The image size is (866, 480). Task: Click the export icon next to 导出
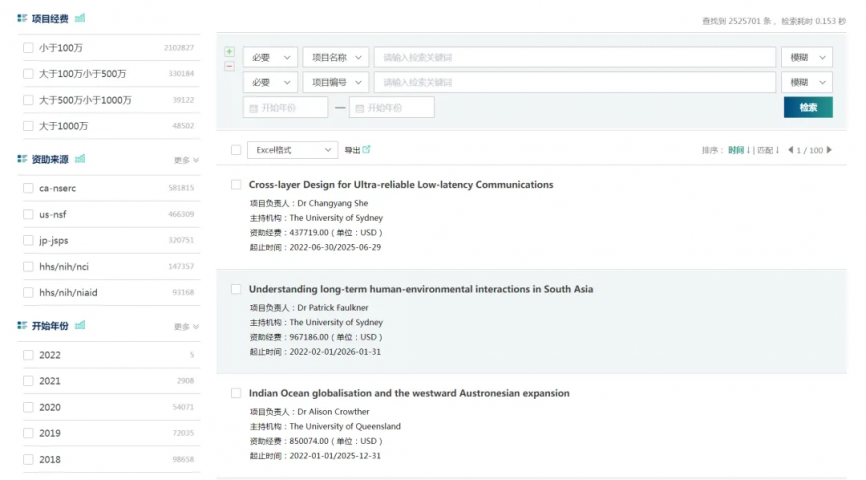point(366,150)
